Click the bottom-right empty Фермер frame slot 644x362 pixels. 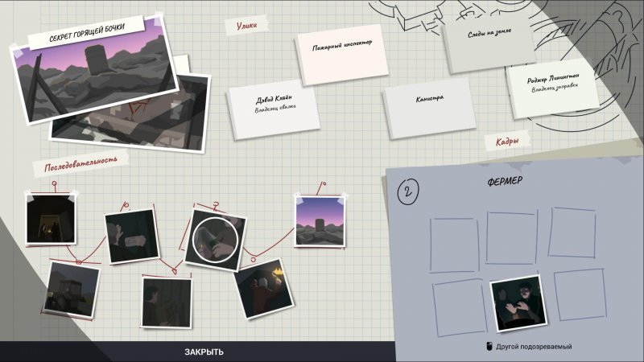pos(580,294)
